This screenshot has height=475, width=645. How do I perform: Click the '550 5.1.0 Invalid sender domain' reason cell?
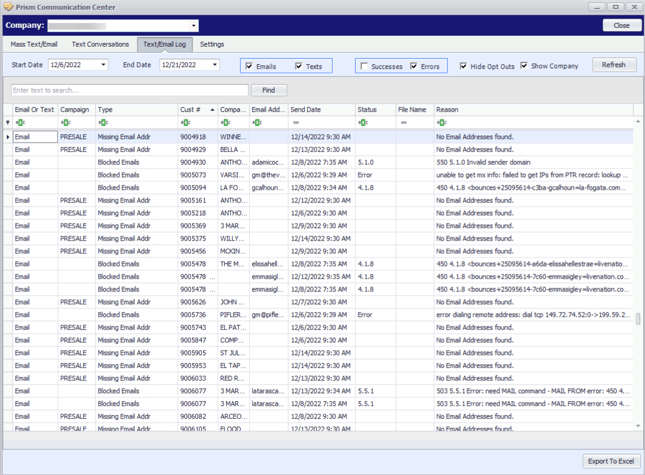534,162
